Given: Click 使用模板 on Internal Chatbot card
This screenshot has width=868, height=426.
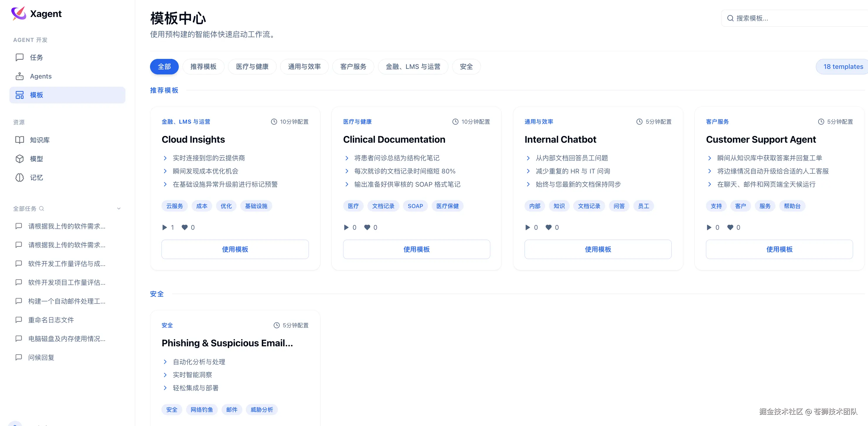Looking at the screenshot, I should pyautogui.click(x=598, y=249).
